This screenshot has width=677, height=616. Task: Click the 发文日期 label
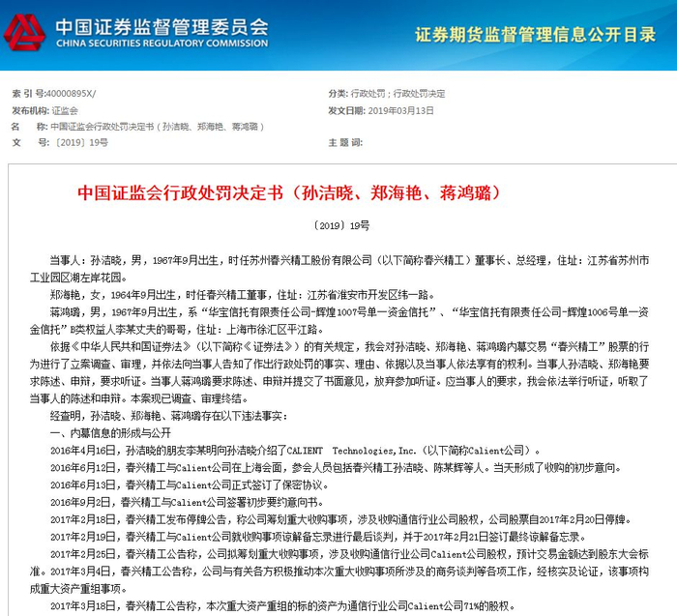[346, 110]
